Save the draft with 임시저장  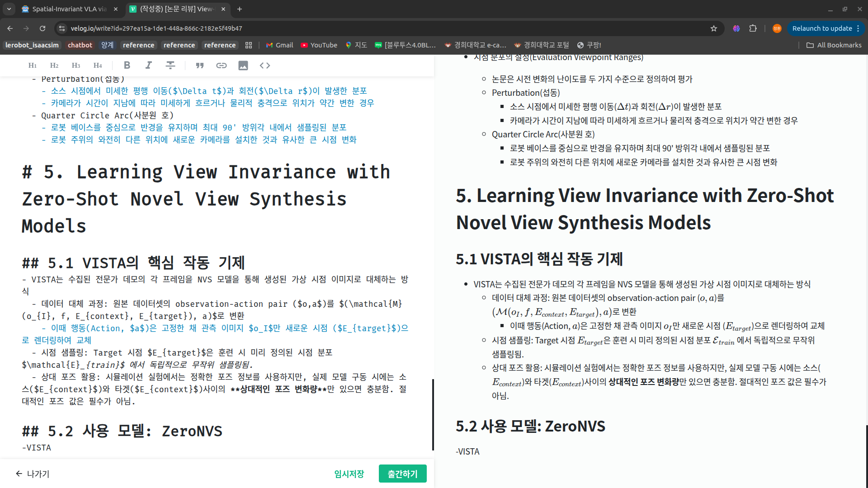pos(349,474)
